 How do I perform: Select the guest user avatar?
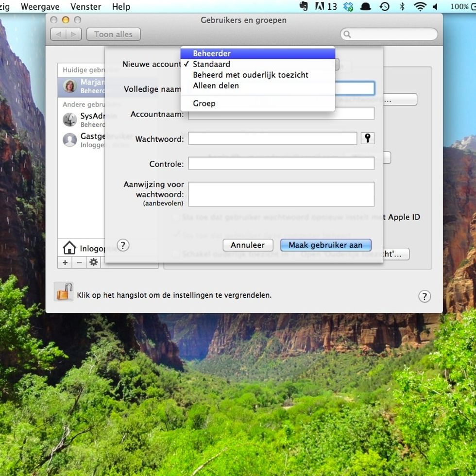[x=70, y=140]
